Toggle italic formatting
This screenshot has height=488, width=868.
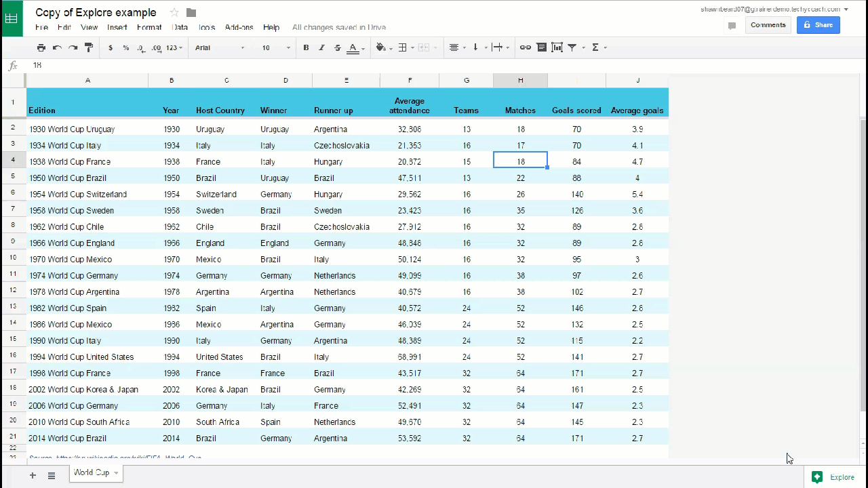(x=321, y=47)
